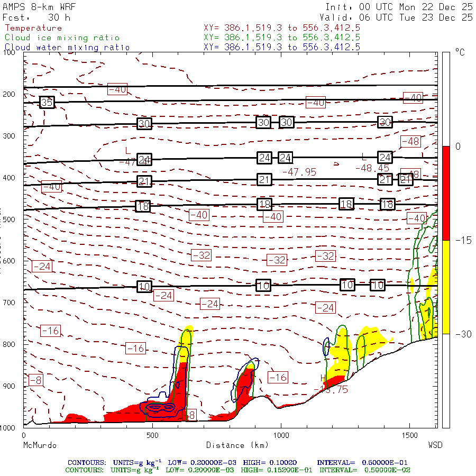Click 'HIGH= 0.15200E-01' in the green contours line
This screenshot has height=476, width=476.
coord(276,470)
